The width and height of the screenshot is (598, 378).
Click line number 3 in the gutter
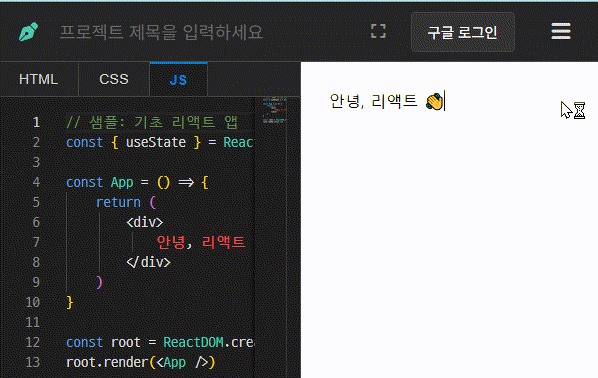coord(36,162)
